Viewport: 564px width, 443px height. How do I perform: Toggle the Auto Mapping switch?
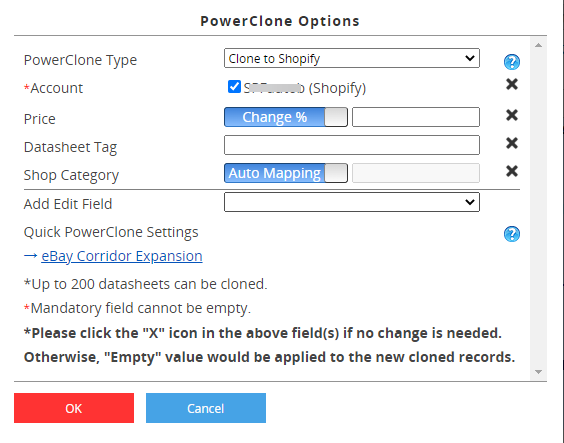coord(286,173)
